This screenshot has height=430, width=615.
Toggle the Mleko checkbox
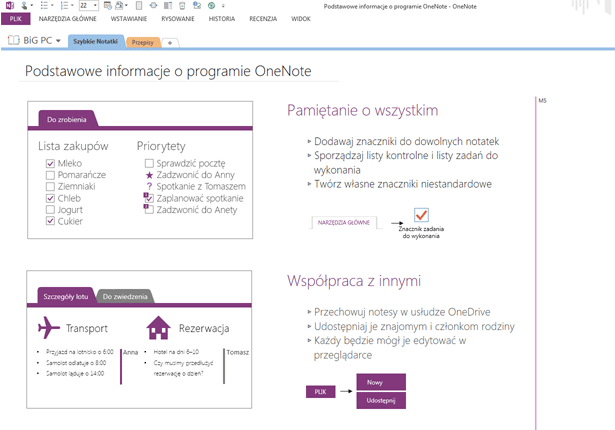coord(50,163)
